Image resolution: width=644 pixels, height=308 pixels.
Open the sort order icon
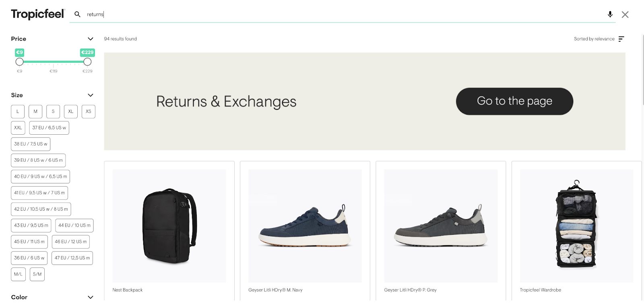pyautogui.click(x=621, y=39)
